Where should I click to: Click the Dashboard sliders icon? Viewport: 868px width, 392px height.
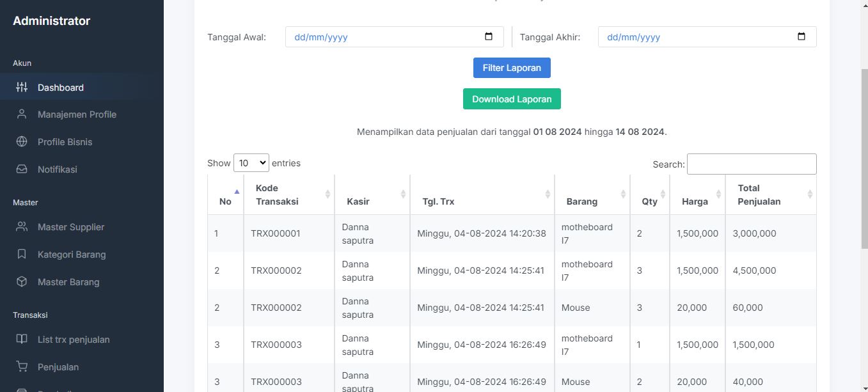click(x=22, y=88)
